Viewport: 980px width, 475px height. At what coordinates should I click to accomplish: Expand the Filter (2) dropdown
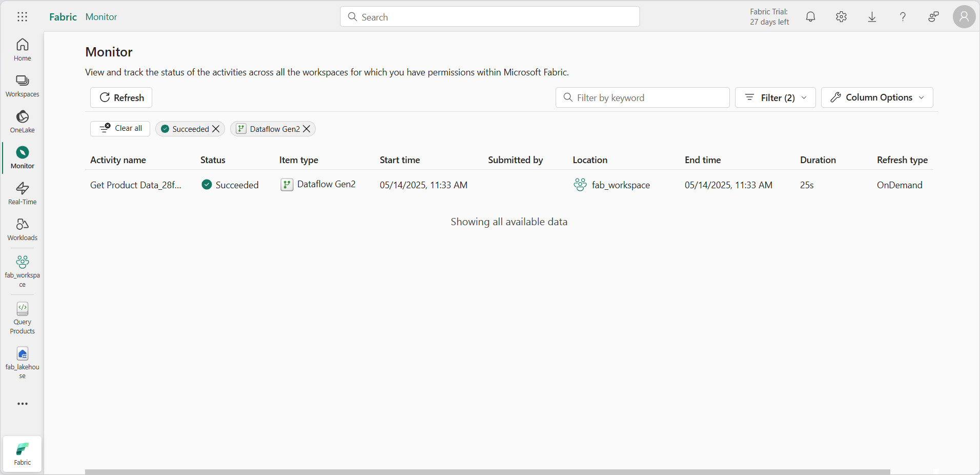point(775,97)
